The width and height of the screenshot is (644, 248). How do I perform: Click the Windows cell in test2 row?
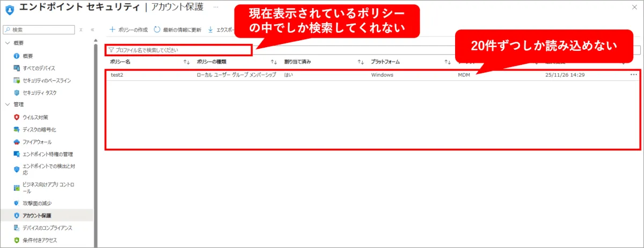click(382, 75)
